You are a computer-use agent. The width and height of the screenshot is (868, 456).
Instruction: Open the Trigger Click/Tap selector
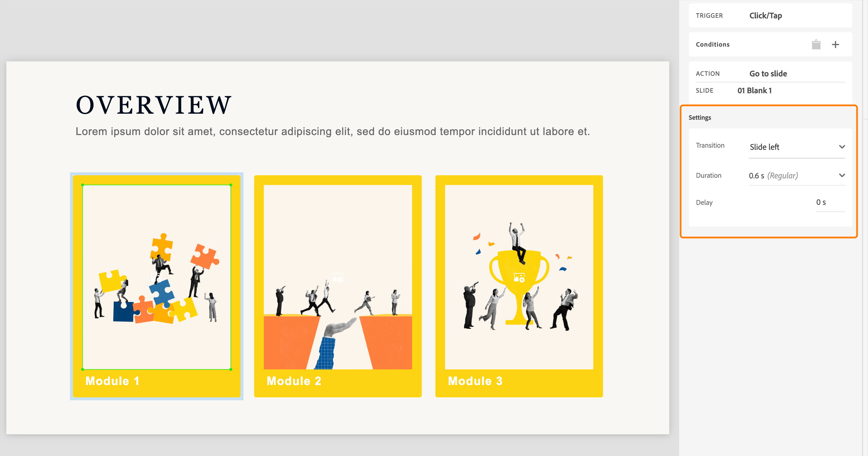click(x=765, y=16)
